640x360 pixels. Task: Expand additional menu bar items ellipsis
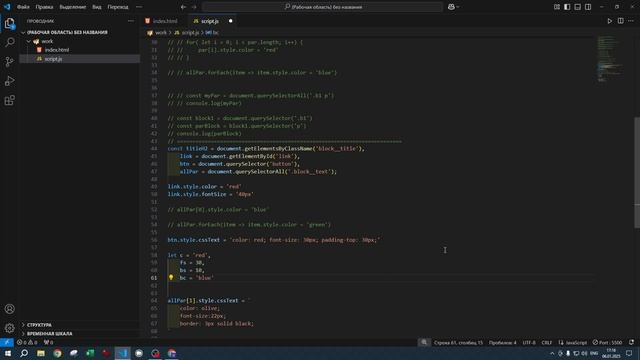click(139, 7)
